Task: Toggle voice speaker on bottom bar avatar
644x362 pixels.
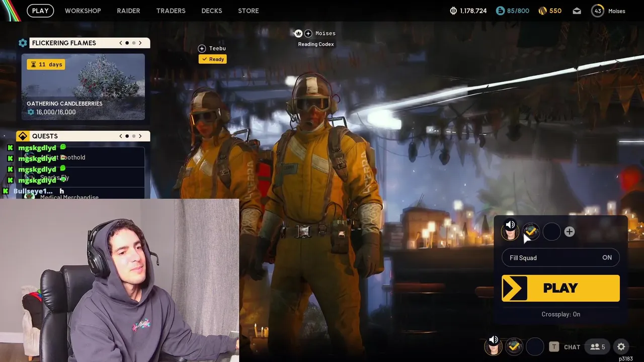Action: [x=494, y=340]
